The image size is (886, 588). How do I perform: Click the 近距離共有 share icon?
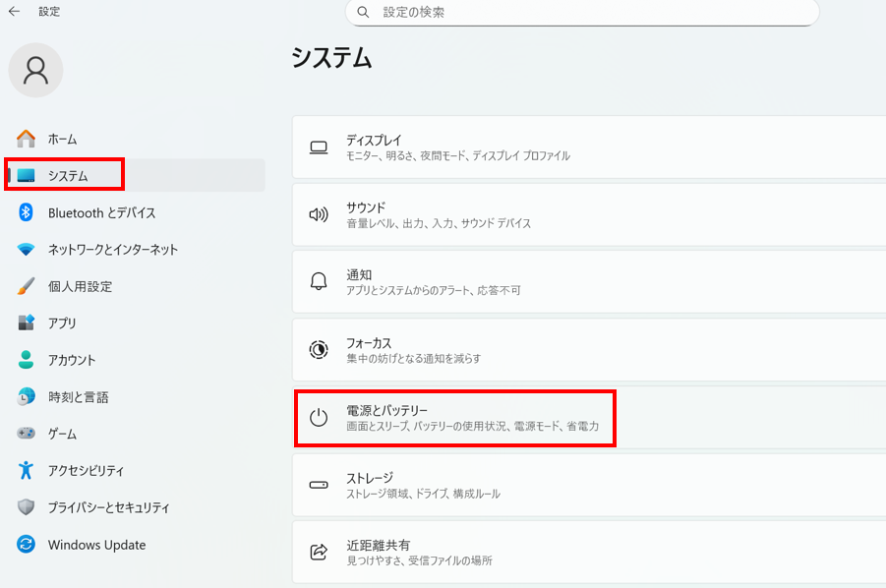(319, 552)
